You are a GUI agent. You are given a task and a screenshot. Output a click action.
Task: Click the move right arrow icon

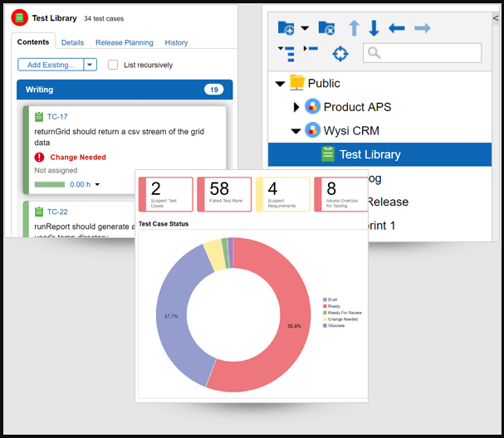[422, 28]
